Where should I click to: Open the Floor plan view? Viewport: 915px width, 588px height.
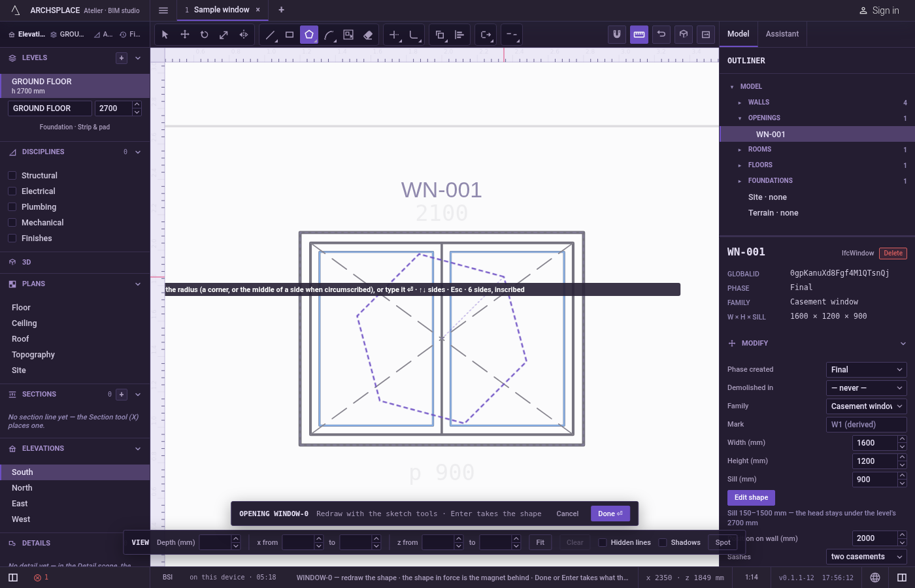coord(75,308)
